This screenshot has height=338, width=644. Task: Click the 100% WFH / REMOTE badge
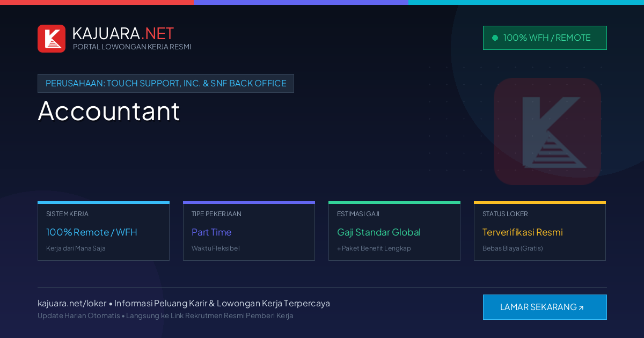(x=545, y=38)
